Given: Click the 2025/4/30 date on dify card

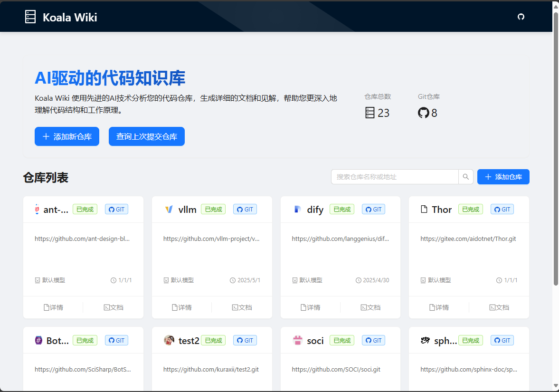Looking at the screenshot, I should 376,280.
